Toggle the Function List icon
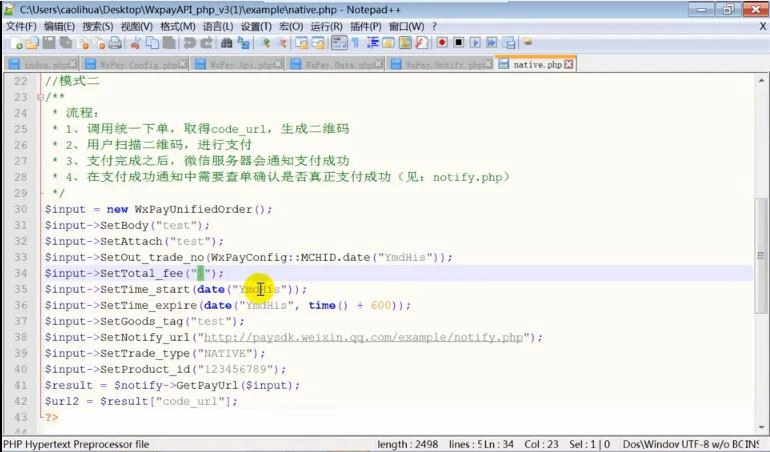 (x=422, y=43)
